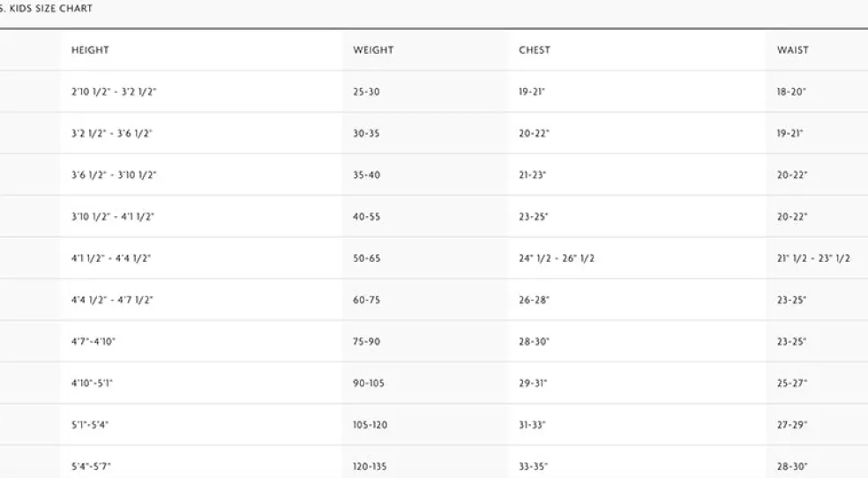Click the HEIGHT column header

pyautogui.click(x=90, y=50)
